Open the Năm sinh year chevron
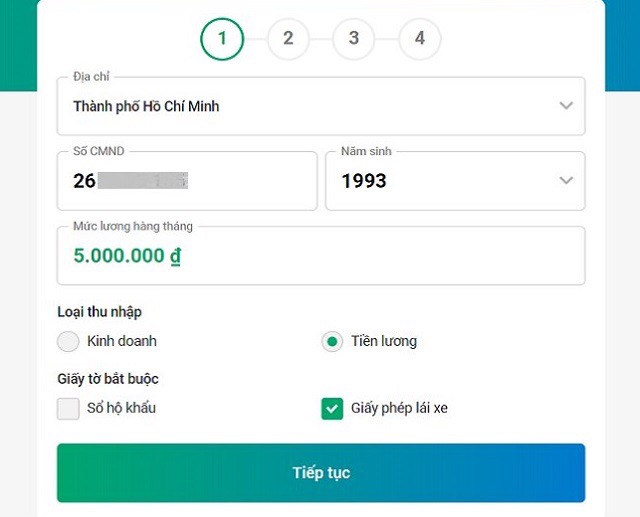Image resolution: width=640 pixels, height=517 pixels. pos(566,181)
